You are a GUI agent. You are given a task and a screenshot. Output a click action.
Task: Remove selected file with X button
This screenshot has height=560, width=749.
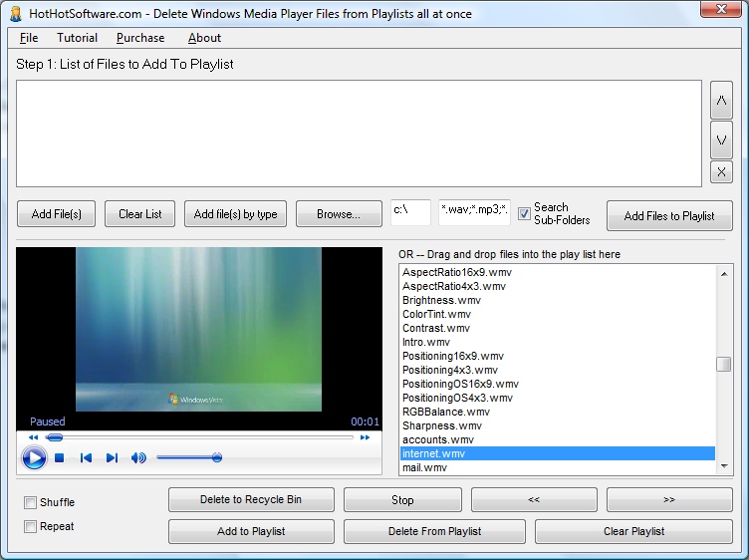coord(721,172)
